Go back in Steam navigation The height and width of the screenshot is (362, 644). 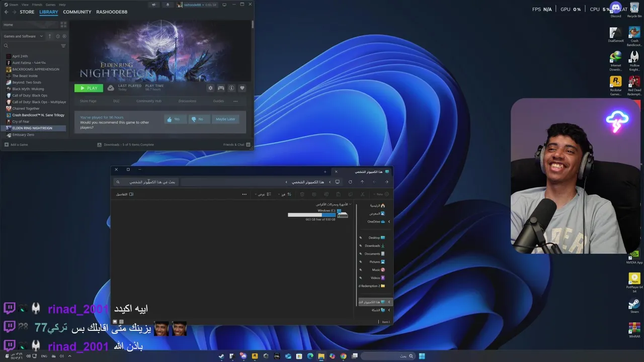[6, 12]
